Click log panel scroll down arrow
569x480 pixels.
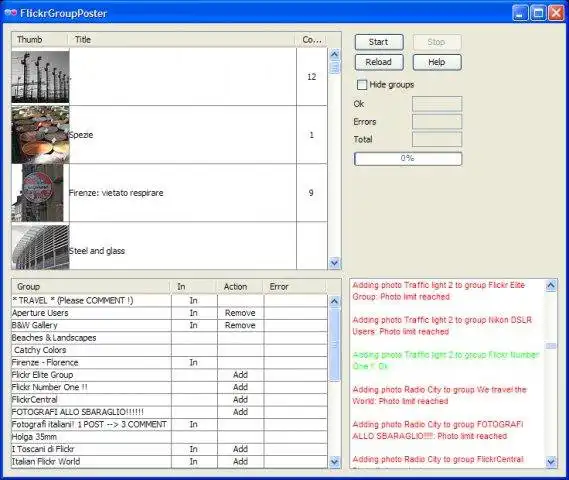[551, 461]
